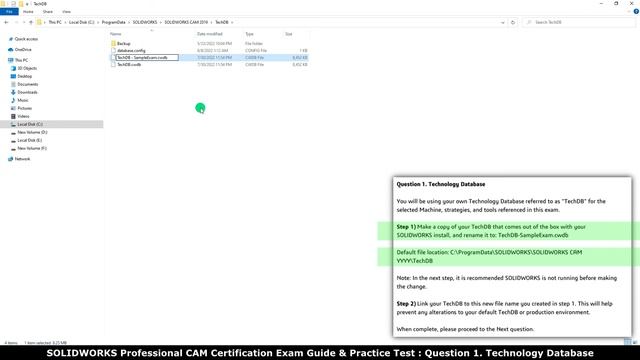Open Local Disk (E:) in navigation pane

coord(29,140)
